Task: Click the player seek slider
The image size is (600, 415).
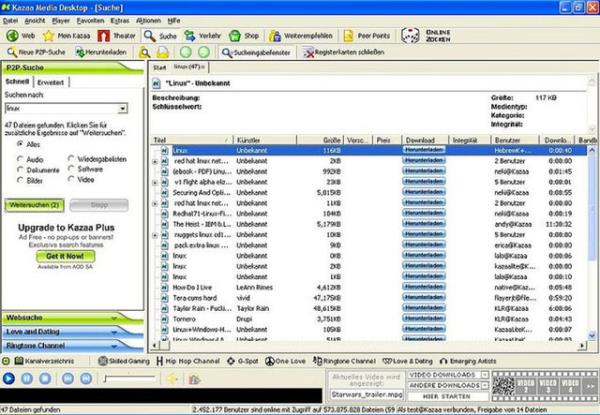Action: [129, 379]
